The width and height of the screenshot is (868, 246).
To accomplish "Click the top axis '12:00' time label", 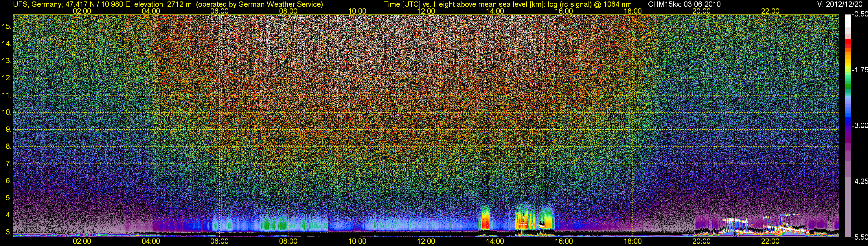I will (x=426, y=11).
